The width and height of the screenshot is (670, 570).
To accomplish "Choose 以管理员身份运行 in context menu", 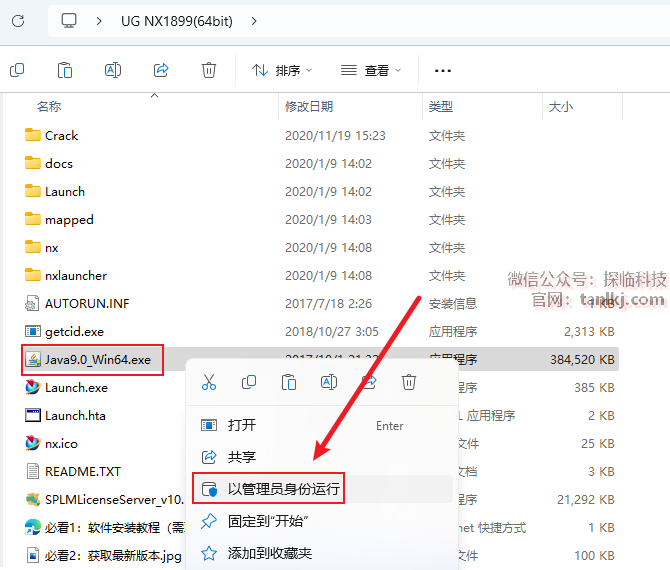I will point(323,489).
